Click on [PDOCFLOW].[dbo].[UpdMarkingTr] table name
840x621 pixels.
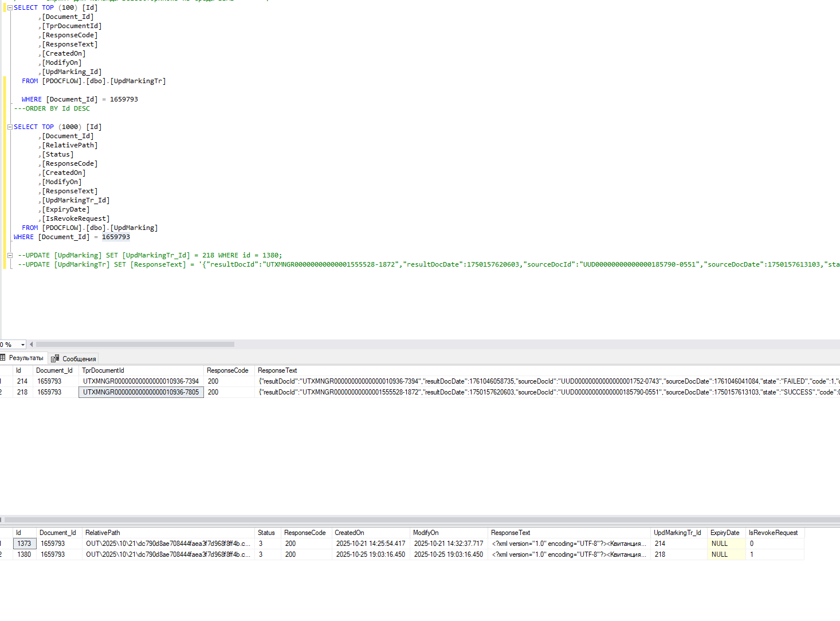click(x=104, y=81)
